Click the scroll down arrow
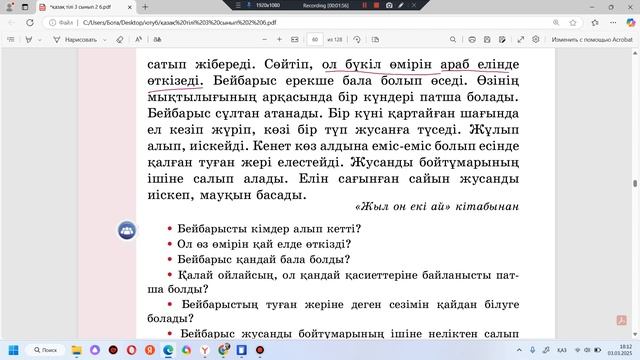640x360 pixels. point(635,335)
